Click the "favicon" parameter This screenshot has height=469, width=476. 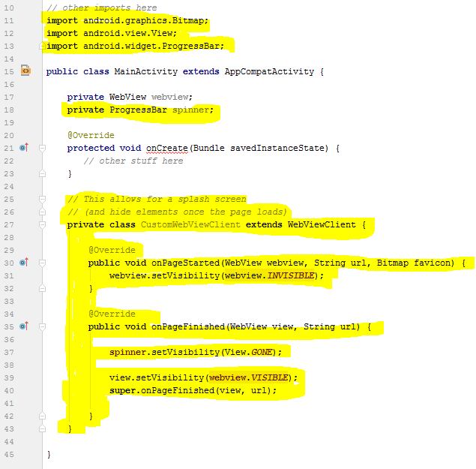tap(433, 263)
